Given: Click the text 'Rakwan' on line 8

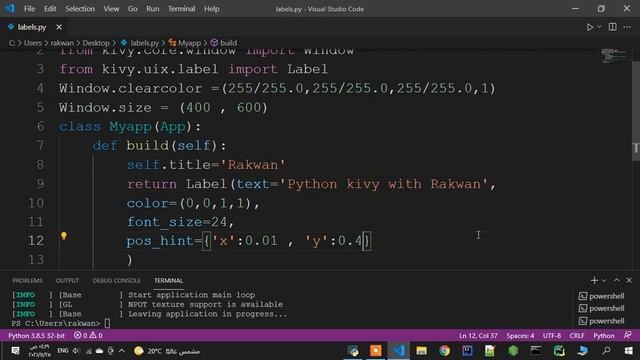Looking at the screenshot, I should tap(253, 165).
